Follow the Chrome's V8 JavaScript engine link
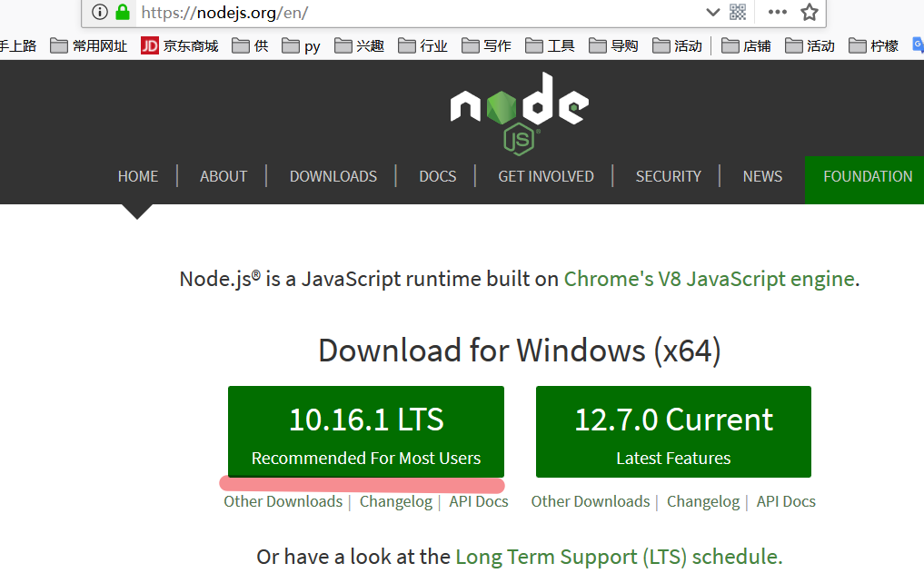924x583 pixels. coord(709,279)
